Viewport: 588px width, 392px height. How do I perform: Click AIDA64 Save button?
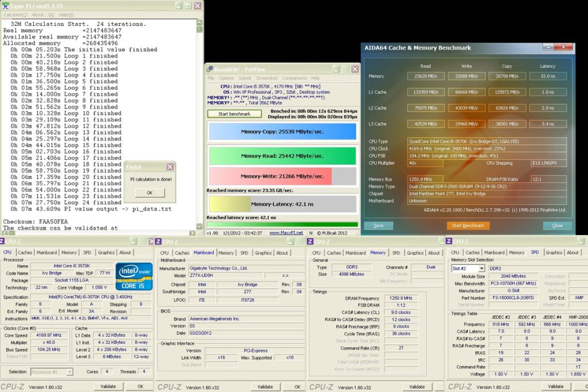click(378, 225)
